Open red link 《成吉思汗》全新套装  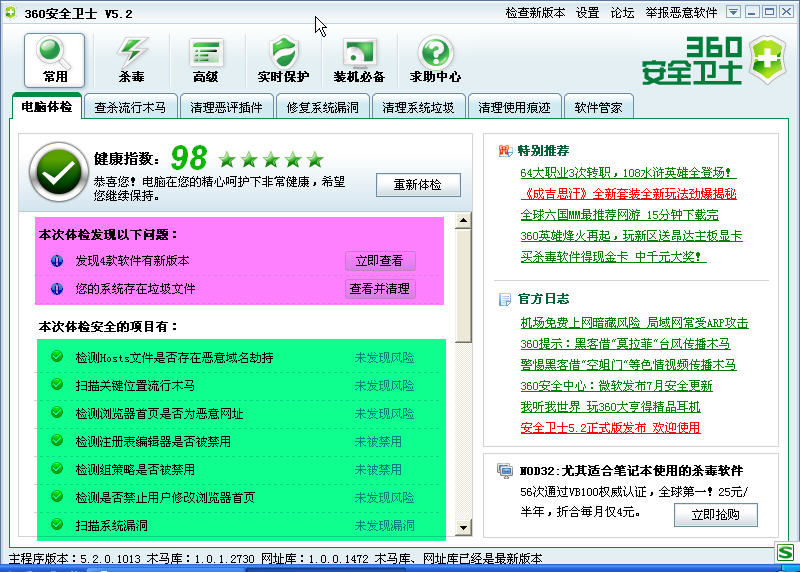click(629, 194)
